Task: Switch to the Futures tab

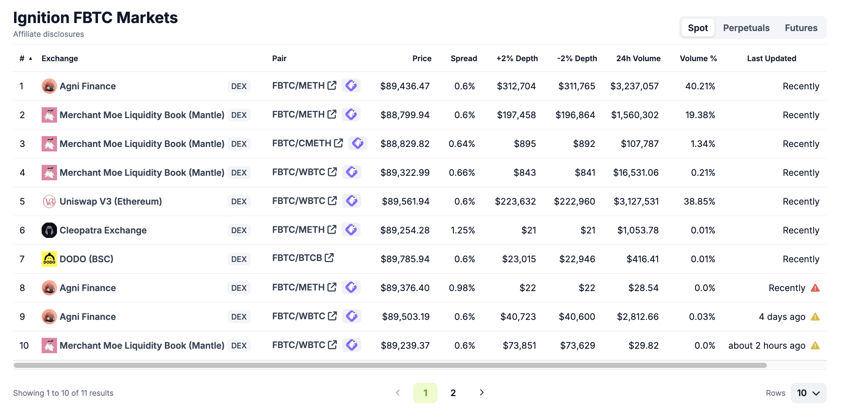Action: coord(801,28)
